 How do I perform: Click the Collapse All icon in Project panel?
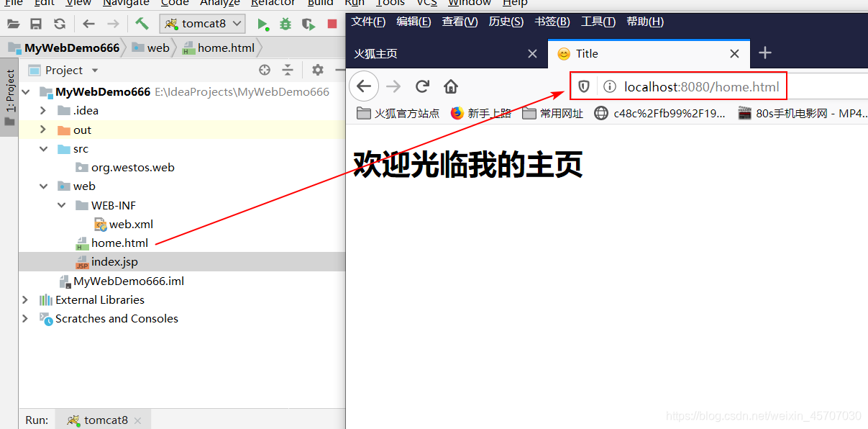pyautogui.click(x=288, y=70)
